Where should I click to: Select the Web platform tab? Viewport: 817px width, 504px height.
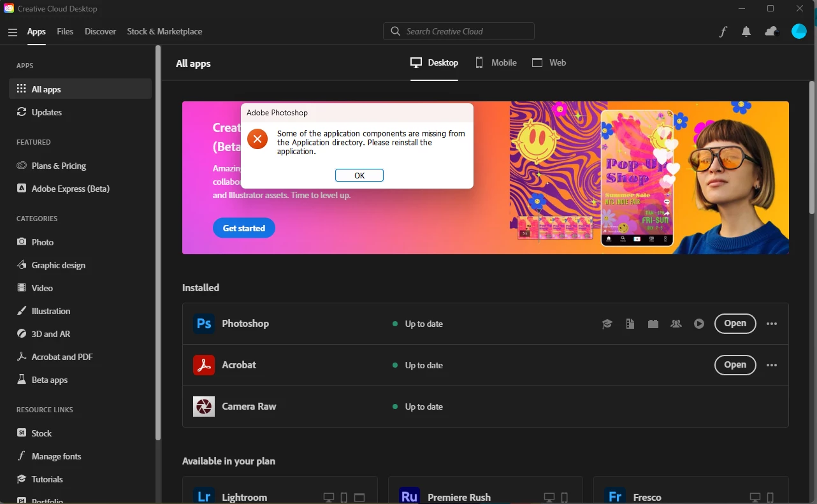[x=549, y=63]
